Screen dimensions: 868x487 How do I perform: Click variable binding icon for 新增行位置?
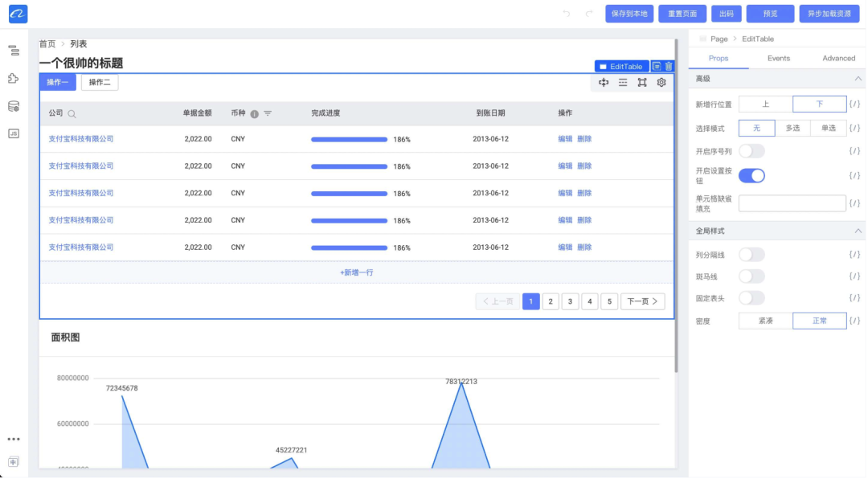point(854,104)
